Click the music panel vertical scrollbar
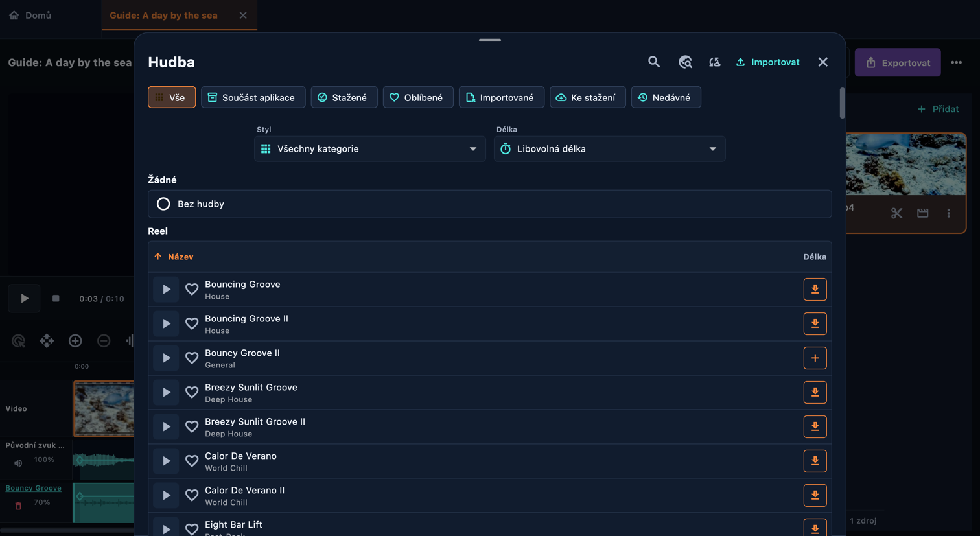This screenshot has width=980, height=536. [842, 103]
